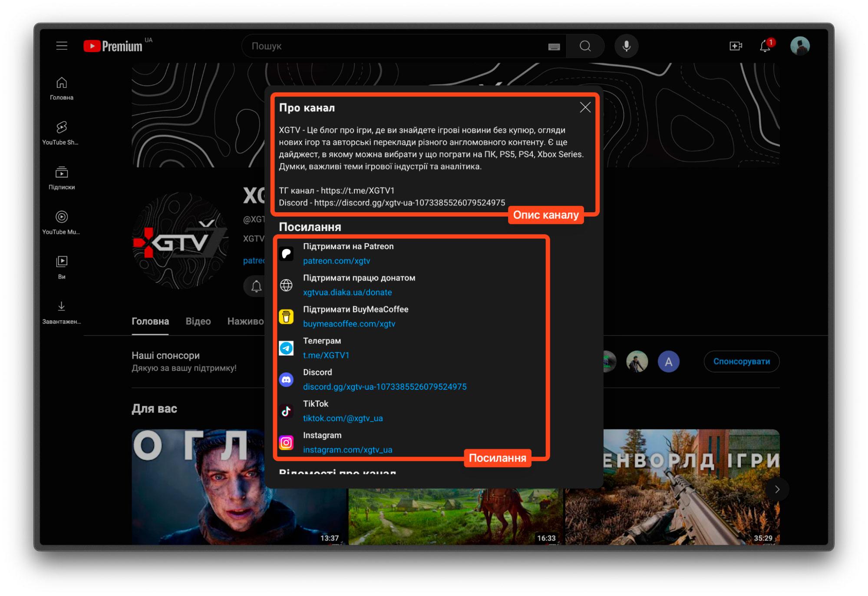Open the on-screen keyboard icon
The height and width of the screenshot is (596, 868).
(554, 46)
